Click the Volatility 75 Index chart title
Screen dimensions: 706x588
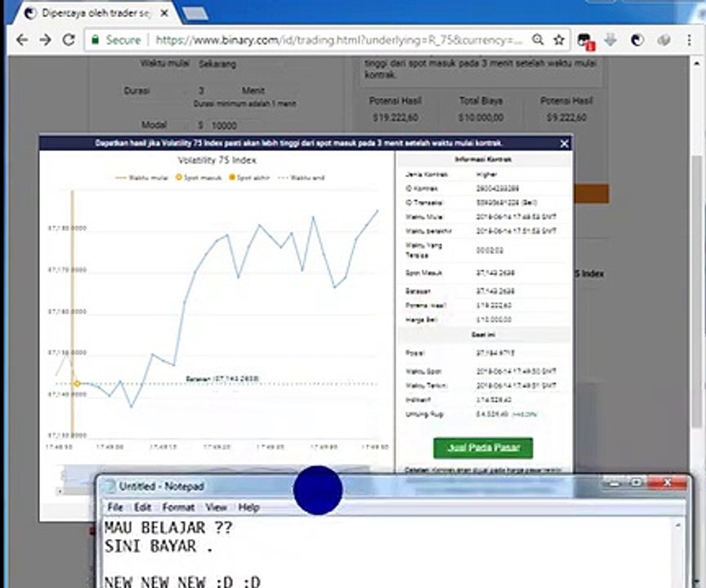(217, 160)
